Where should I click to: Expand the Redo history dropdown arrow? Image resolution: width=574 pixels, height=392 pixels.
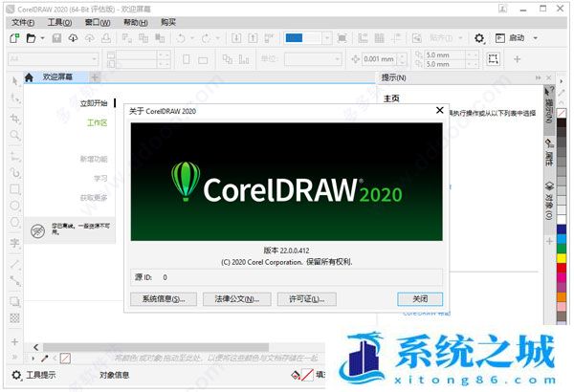click(217, 38)
